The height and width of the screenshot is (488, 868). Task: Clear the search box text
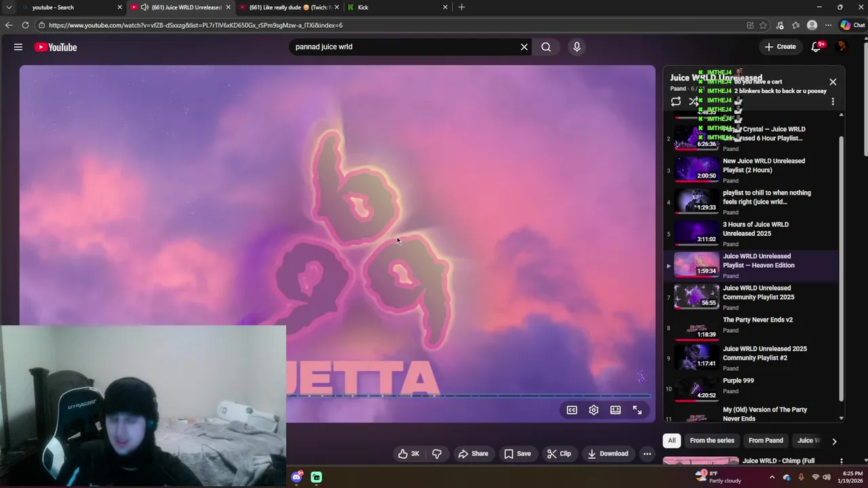(x=524, y=47)
